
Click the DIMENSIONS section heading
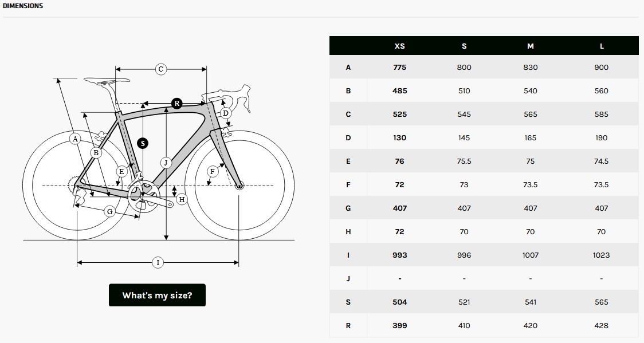23,6
